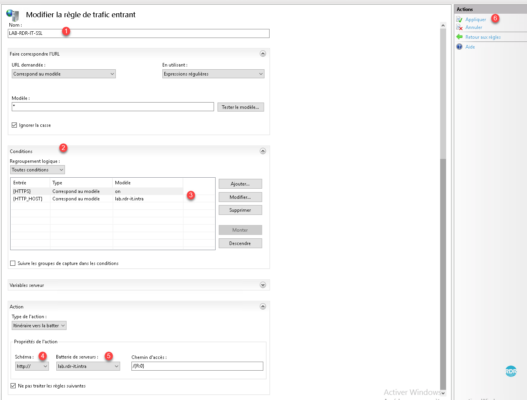Image resolution: width=527 pixels, height=400 pixels.
Task: Select the {HTTP_HOST} condition row
Action: [x=97, y=199]
